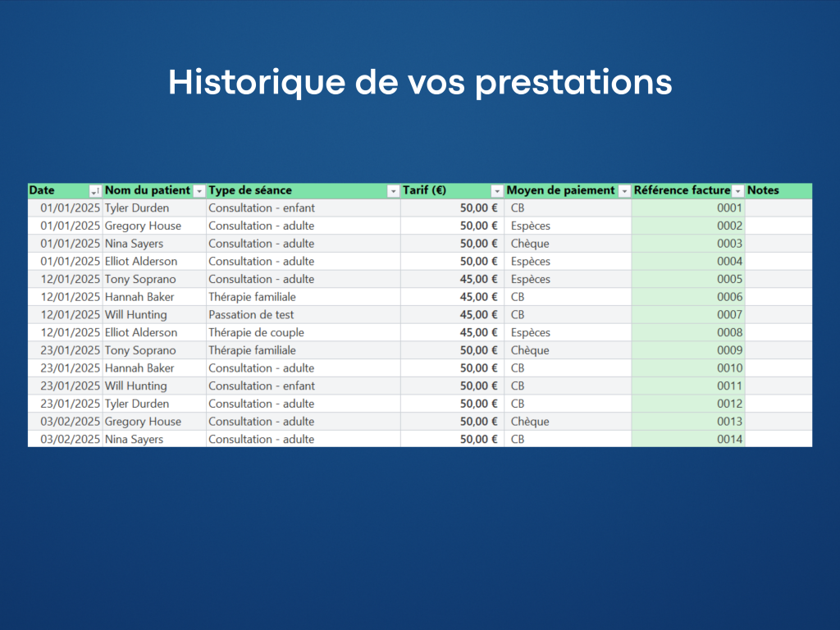Click the empty Notes cell for invoice 0001
This screenshot has width=840, height=630.
[778, 208]
